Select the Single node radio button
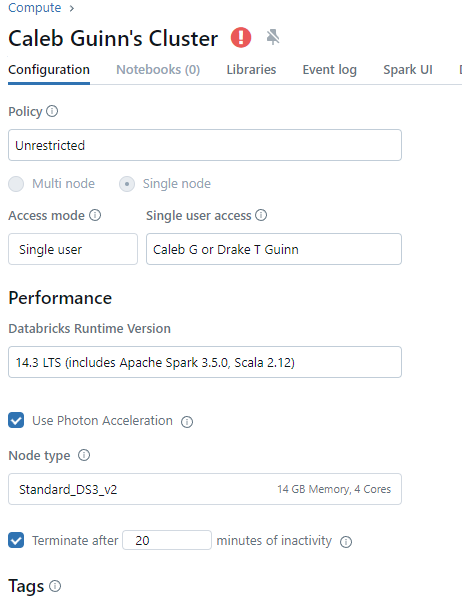462x604 pixels. (127, 184)
